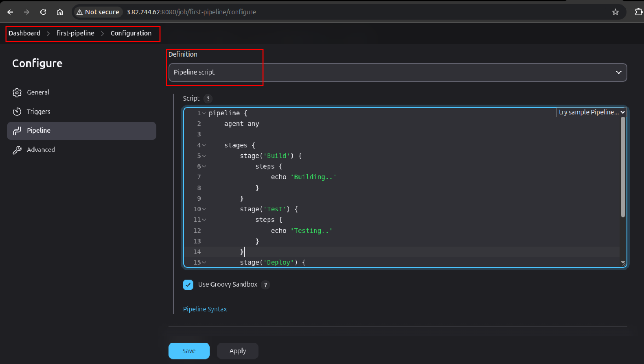This screenshot has width=644, height=364.
Task: Bookmark this page with star icon
Action: [x=615, y=12]
